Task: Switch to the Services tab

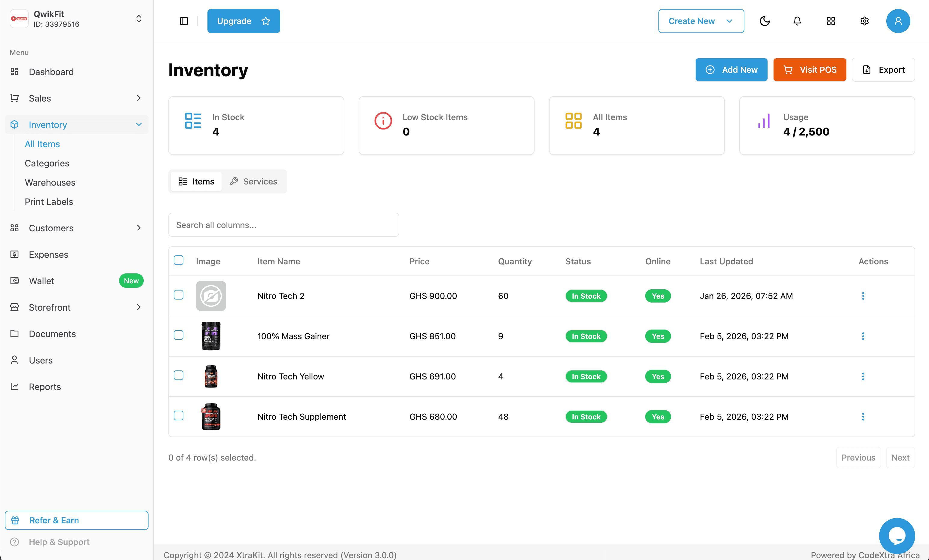Action: pos(253,181)
